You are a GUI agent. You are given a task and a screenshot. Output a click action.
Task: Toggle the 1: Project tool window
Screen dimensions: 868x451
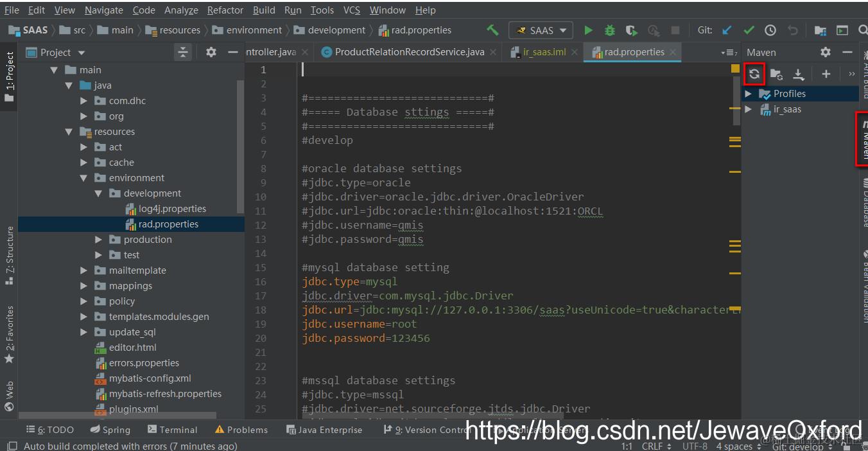pyautogui.click(x=9, y=76)
